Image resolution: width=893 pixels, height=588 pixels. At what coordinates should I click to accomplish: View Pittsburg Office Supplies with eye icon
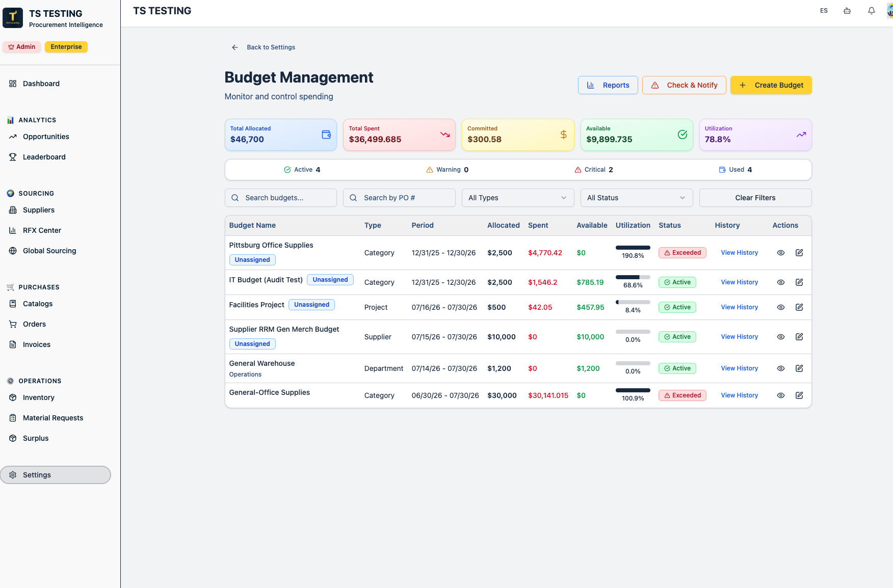point(781,253)
